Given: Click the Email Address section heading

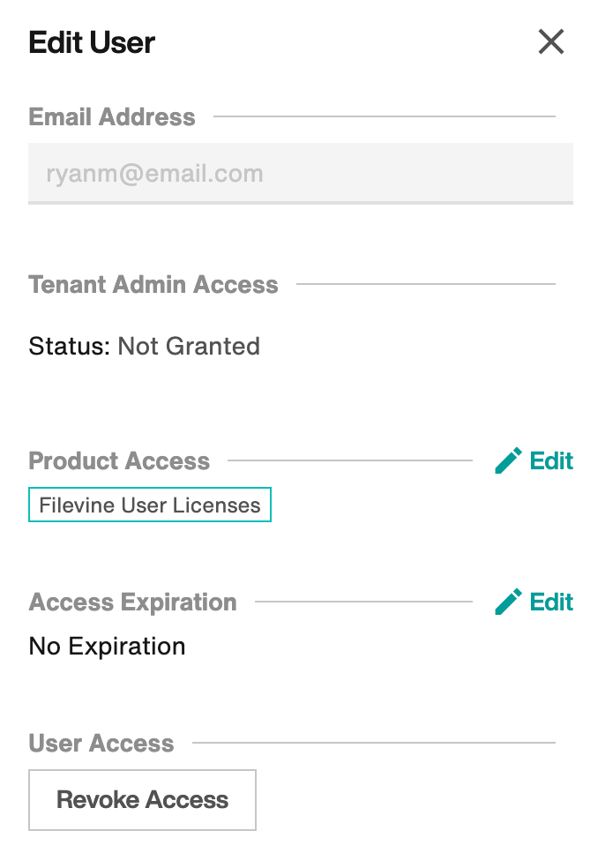Looking at the screenshot, I should 112,116.
